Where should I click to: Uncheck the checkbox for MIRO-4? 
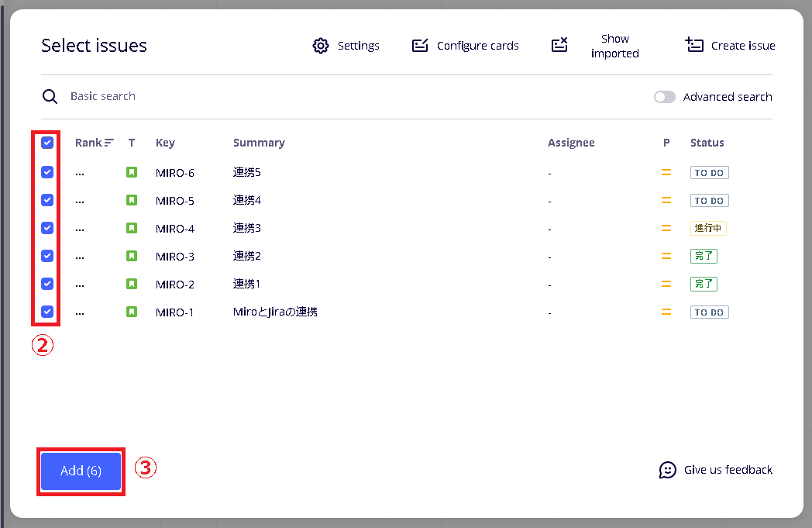pos(47,228)
